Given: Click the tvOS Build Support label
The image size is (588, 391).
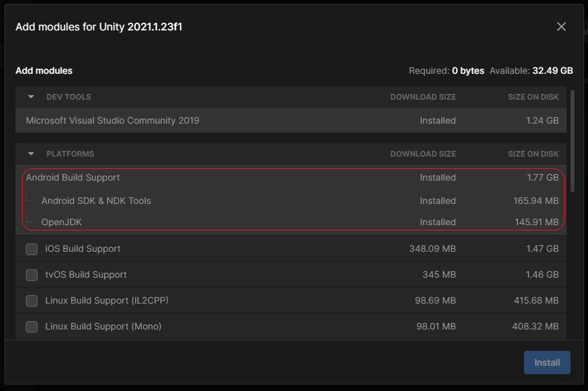Looking at the screenshot, I should pos(86,274).
